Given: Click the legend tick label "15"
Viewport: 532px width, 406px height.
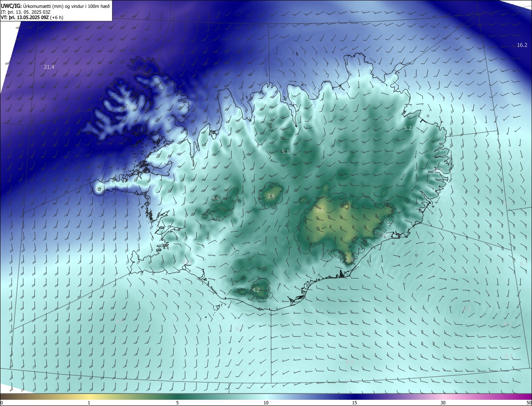Looking at the screenshot, I should click(x=355, y=403).
